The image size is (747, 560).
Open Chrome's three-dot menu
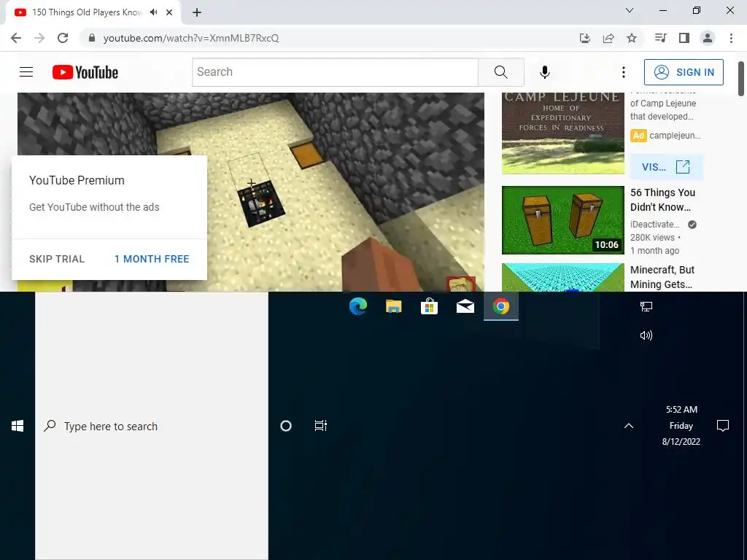[731, 38]
